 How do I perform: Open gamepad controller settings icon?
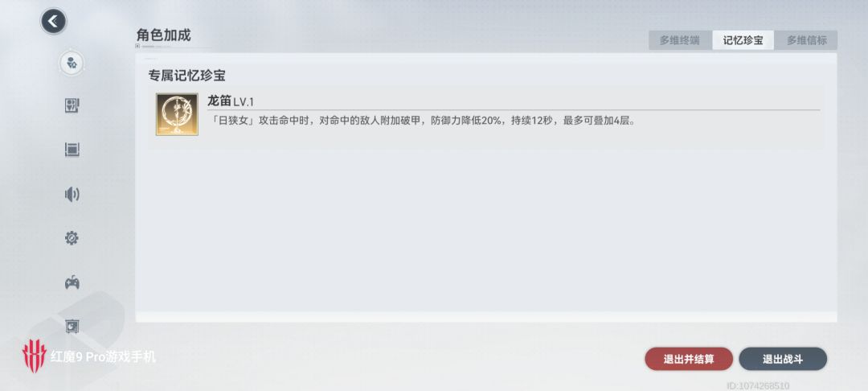click(72, 282)
